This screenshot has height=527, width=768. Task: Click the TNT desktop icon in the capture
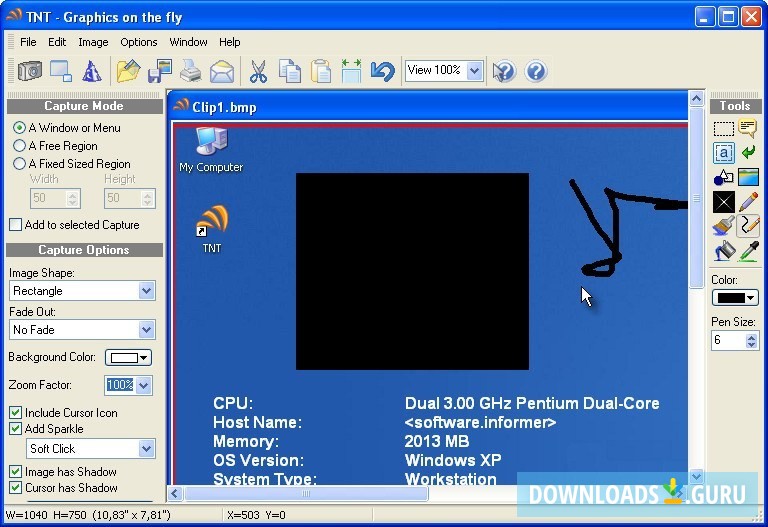pos(212,229)
